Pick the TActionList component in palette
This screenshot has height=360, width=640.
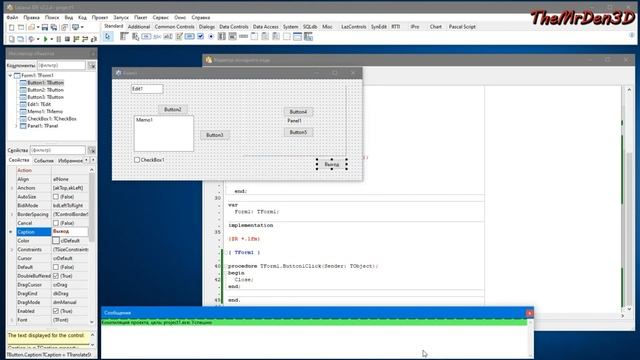point(308,37)
